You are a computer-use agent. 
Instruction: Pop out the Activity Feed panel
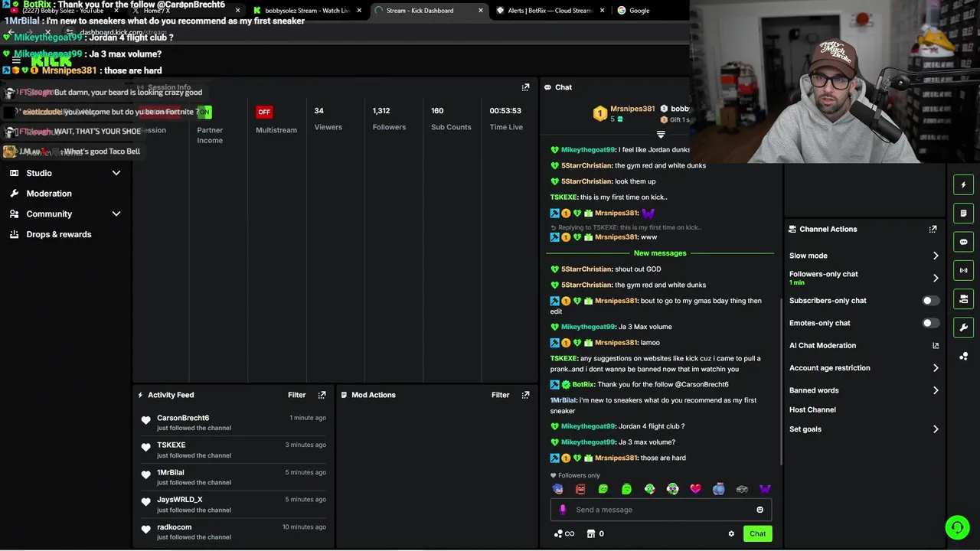pos(322,395)
